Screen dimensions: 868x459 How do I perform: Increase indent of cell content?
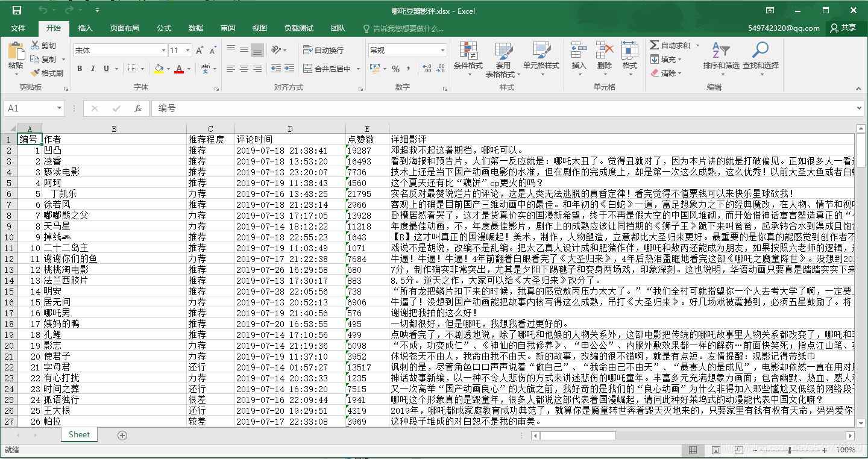[x=290, y=69]
